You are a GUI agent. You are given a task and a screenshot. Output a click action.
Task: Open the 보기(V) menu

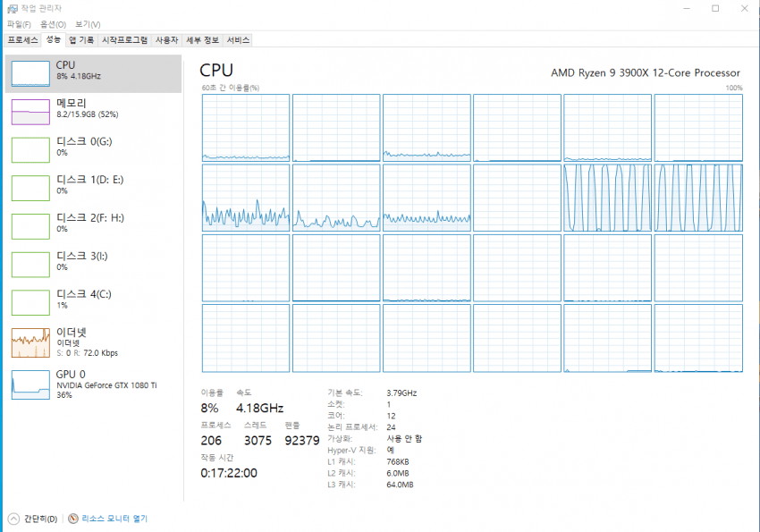(88, 24)
